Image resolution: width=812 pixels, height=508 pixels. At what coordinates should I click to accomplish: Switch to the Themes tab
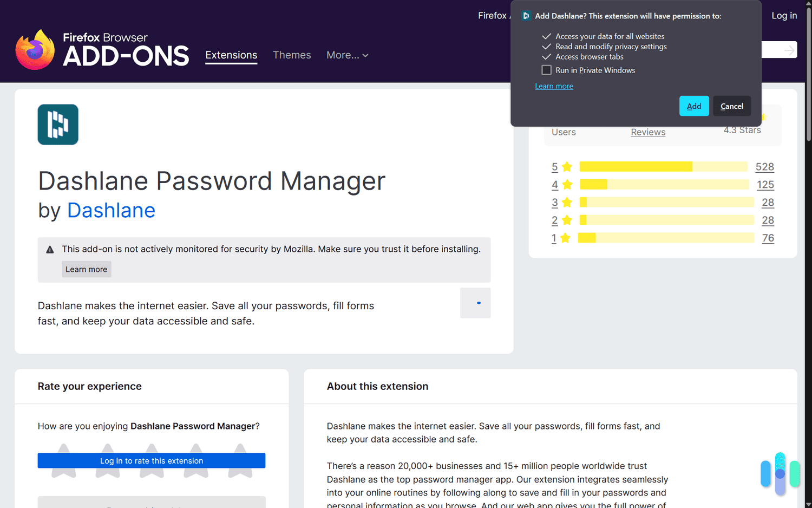[292, 55]
